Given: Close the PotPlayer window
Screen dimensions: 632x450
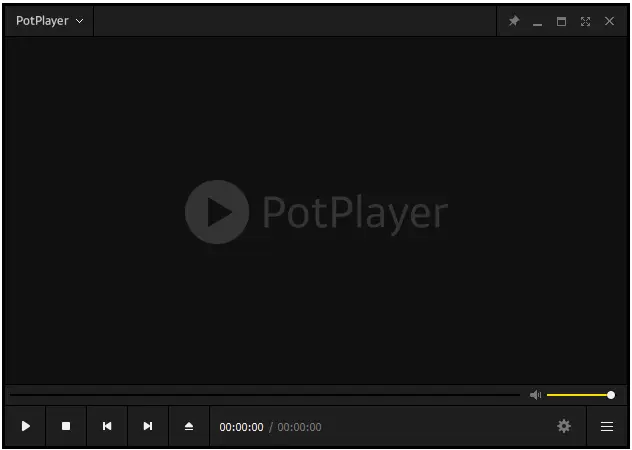Looking at the screenshot, I should pos(609,21).
